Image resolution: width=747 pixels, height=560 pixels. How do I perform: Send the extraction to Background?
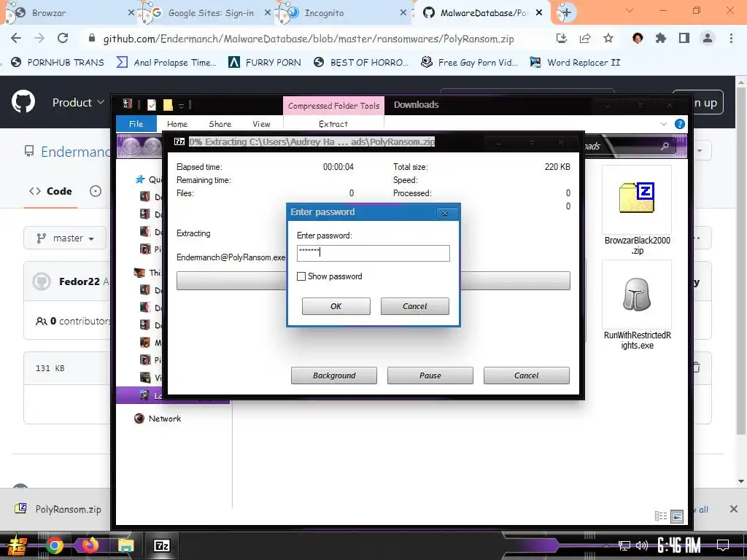334,376
